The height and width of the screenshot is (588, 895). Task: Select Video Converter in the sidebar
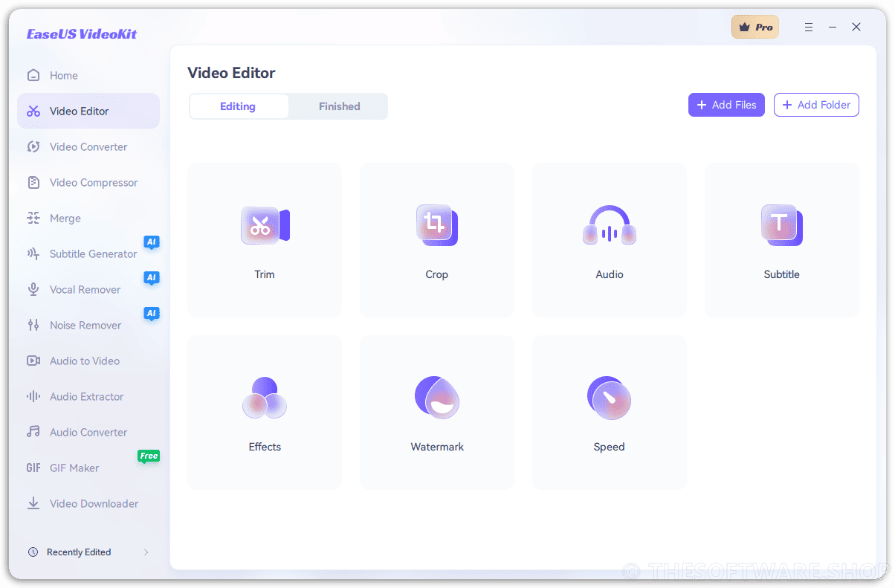click(x=88, y=146)
